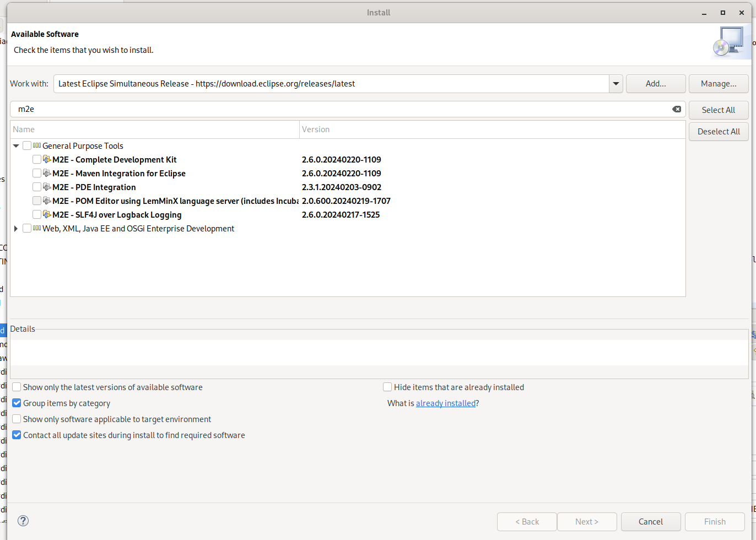Disable Group items by category option

[17, 403]
